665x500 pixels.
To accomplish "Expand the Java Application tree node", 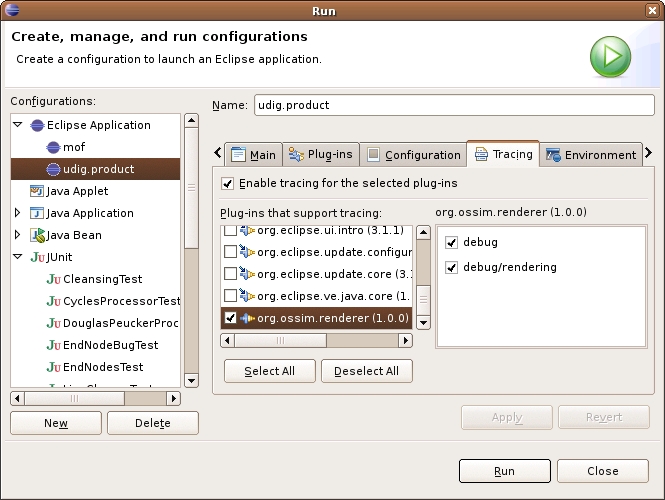I will click(x=17, y=212).
